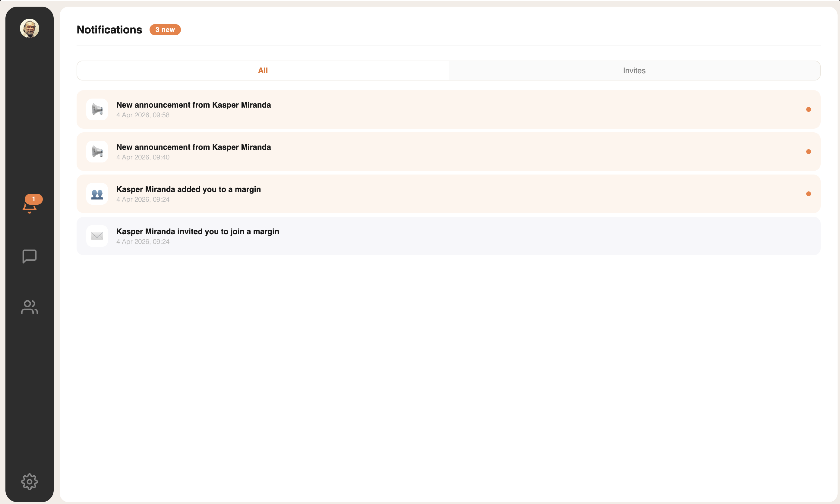Dismiss the unread dot on the 09:40 announcement
Image resolution: width=840 pixels, height=504 pixels.
coord(808,152)
